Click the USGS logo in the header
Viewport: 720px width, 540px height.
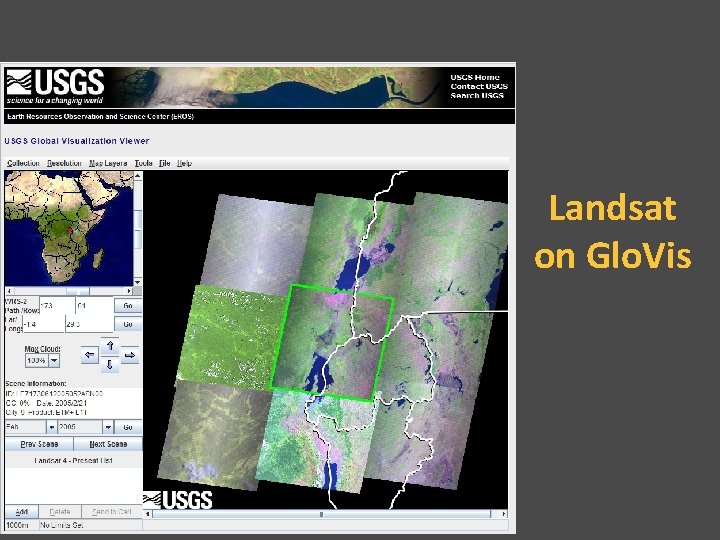click(55, 87)
